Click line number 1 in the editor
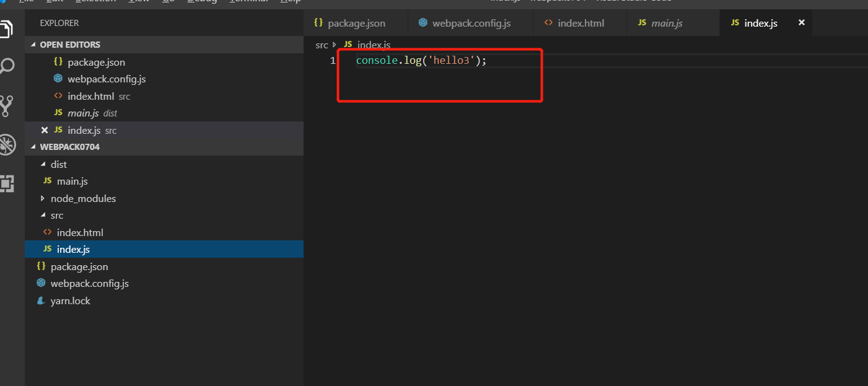Viewport: 868px width, 386px height. (333, 60)
